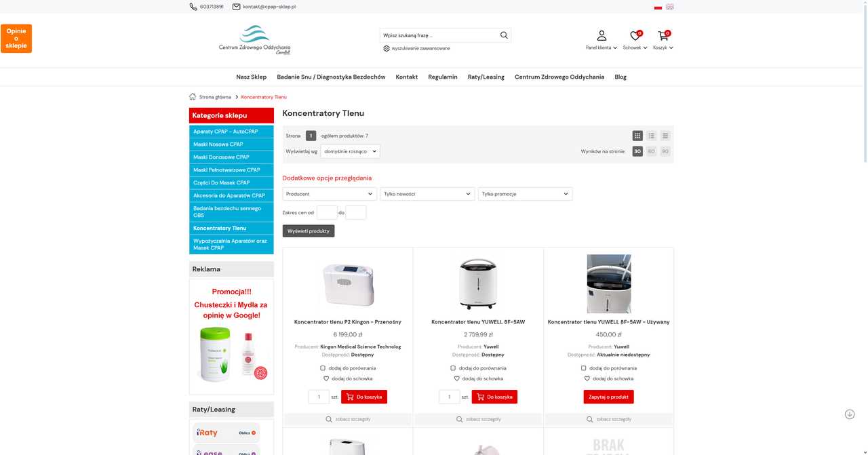The width and height of the screenshot is (868, 455).
Task: Select 'Maski Nosowe CPAP' category
Action: pos(231,144)
